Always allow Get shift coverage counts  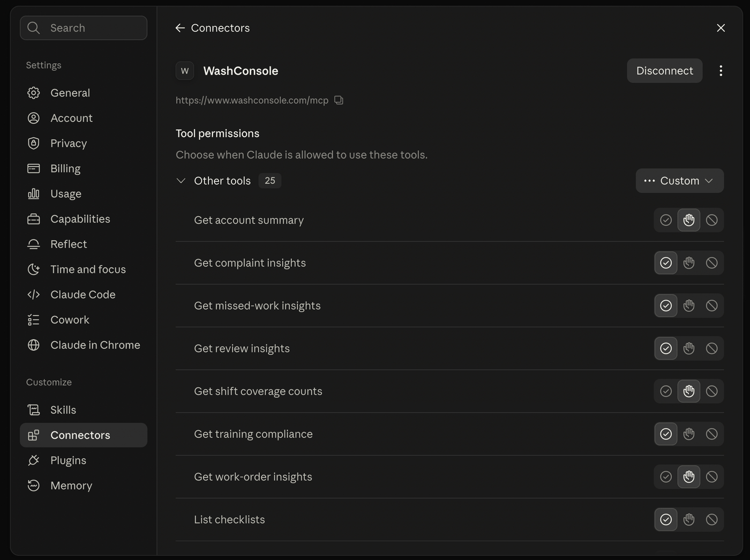coord(666,392)
